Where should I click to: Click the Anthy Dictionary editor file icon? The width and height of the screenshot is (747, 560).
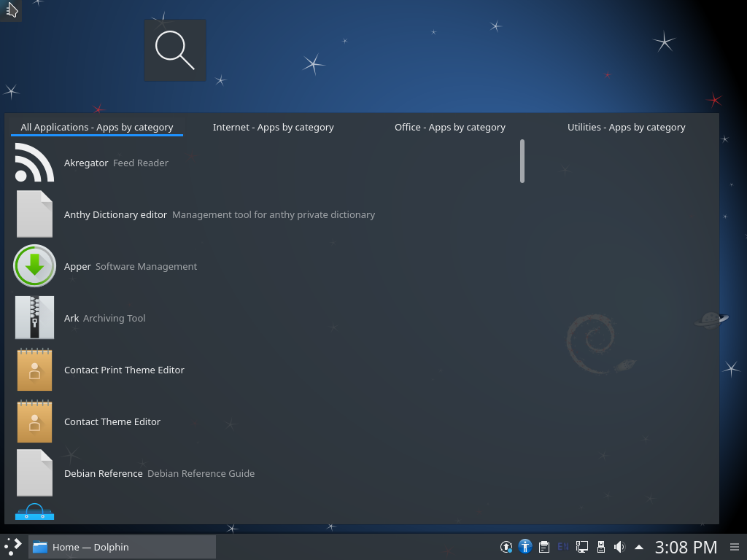pyautogui.click(x=34, y=214)
